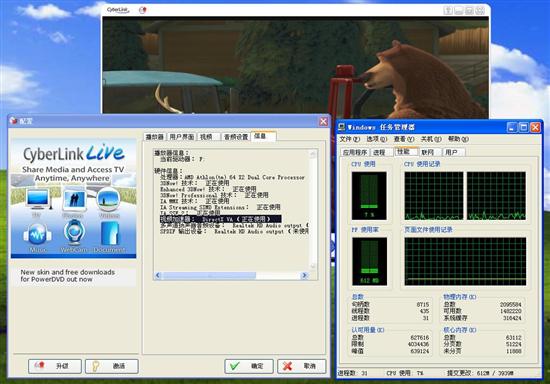Image resolution: width=550 pixels, height=384 pixels.
Task: Click the 取消 cancel button
Action: tap(302, 366)
